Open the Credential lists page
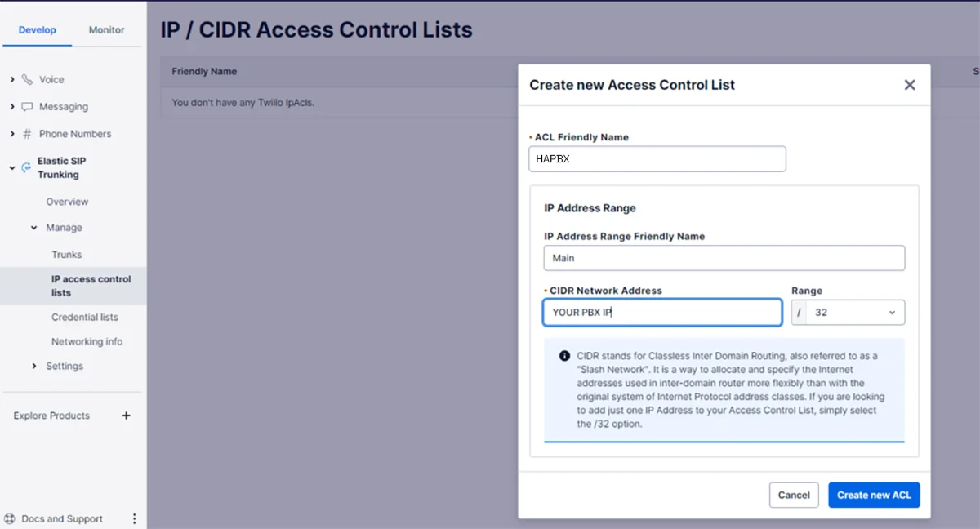Screen dimensions: 980x529 point(86,317)
